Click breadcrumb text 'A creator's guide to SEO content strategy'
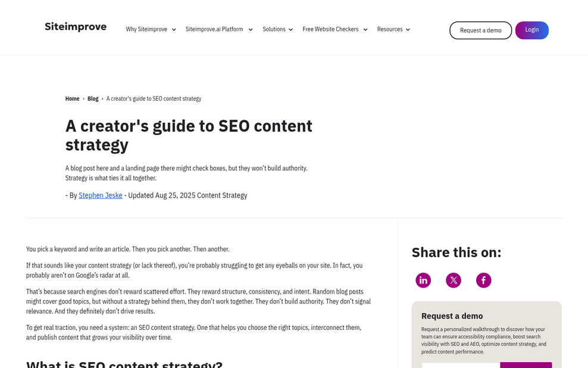The height and width of the screenshot is (368, 588). click(154, 99)
